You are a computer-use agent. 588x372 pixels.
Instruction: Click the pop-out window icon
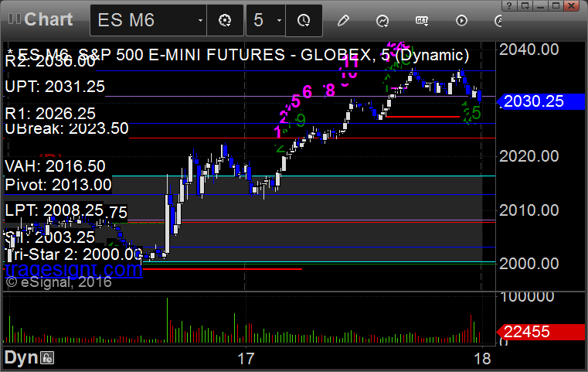coord(525,5)
